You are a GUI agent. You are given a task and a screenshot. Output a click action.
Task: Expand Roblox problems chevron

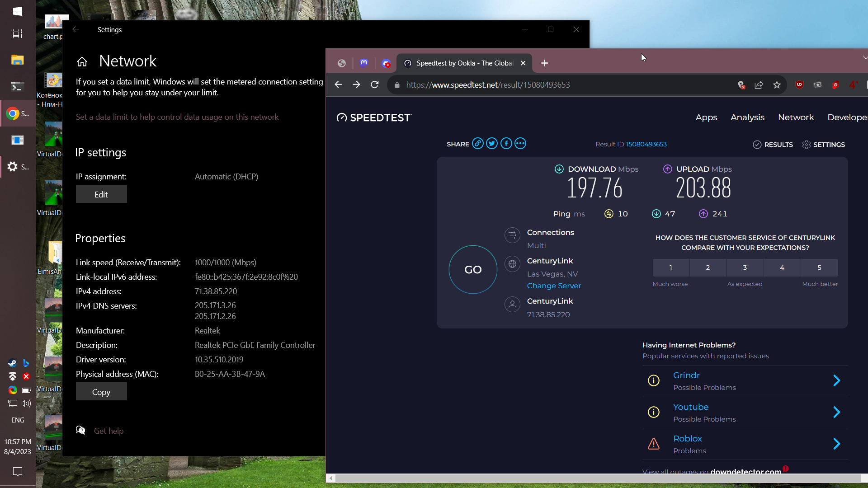pos(836,444)
